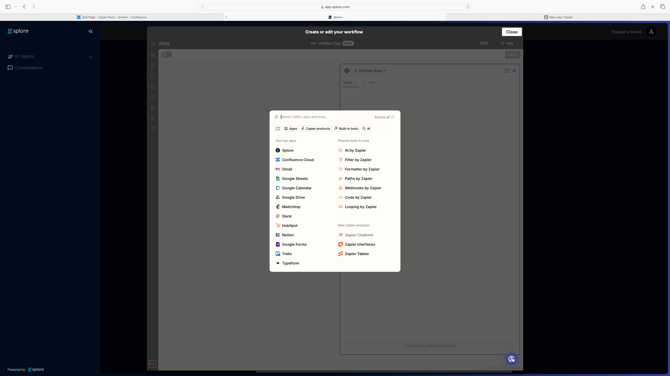Click Safari share icon
The image size is (670, 376).
pyautogui.click(x=643, y=7)
